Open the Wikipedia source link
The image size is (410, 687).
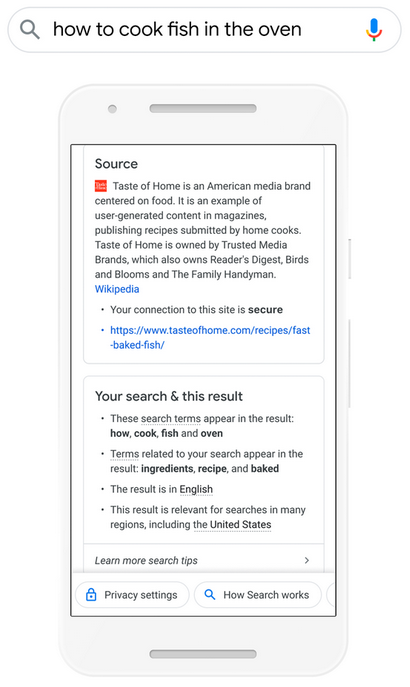(x=117, y=289)
